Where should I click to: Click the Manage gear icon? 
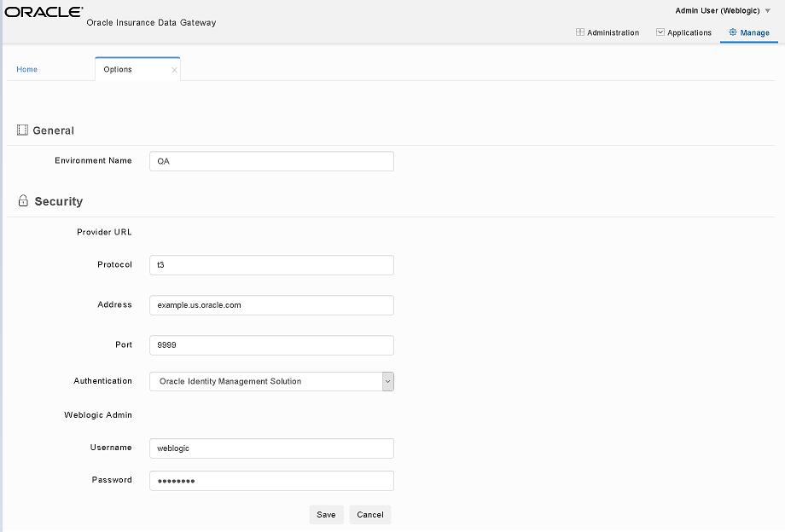click(734, 32)
